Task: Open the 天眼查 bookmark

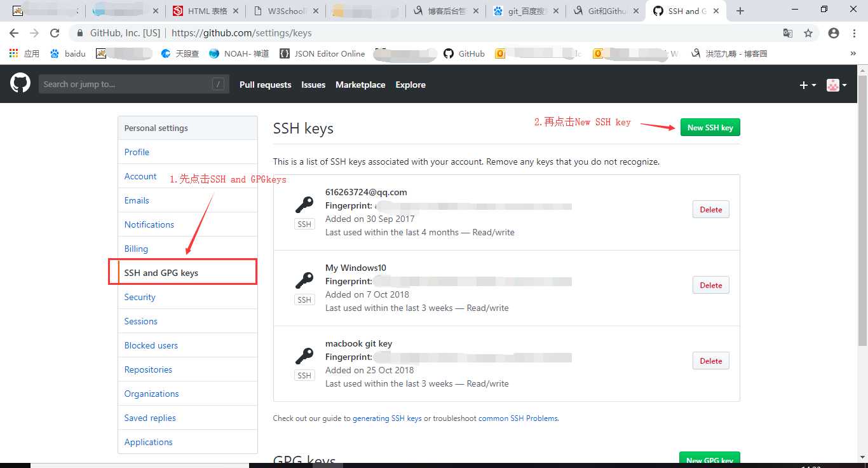Action: (180, 53)
